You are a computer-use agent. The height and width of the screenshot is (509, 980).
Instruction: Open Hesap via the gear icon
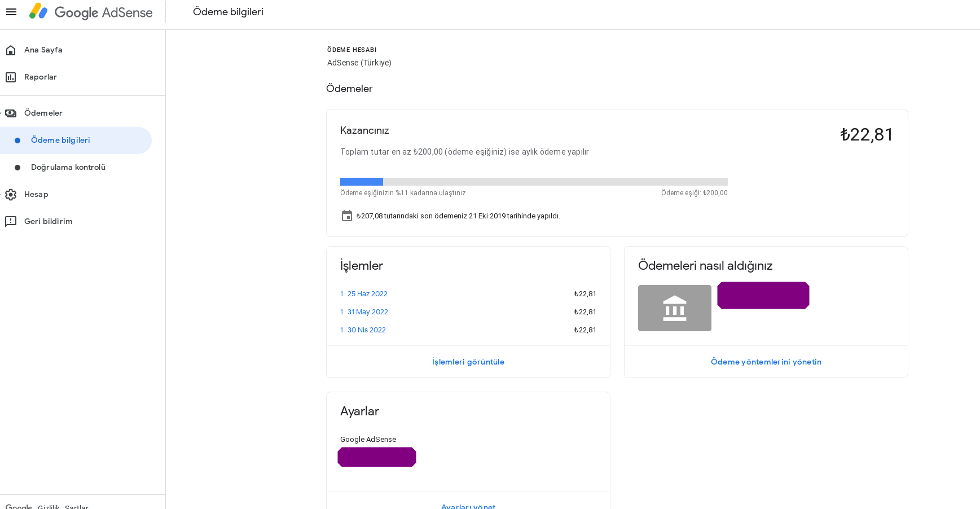pos(11,195)
